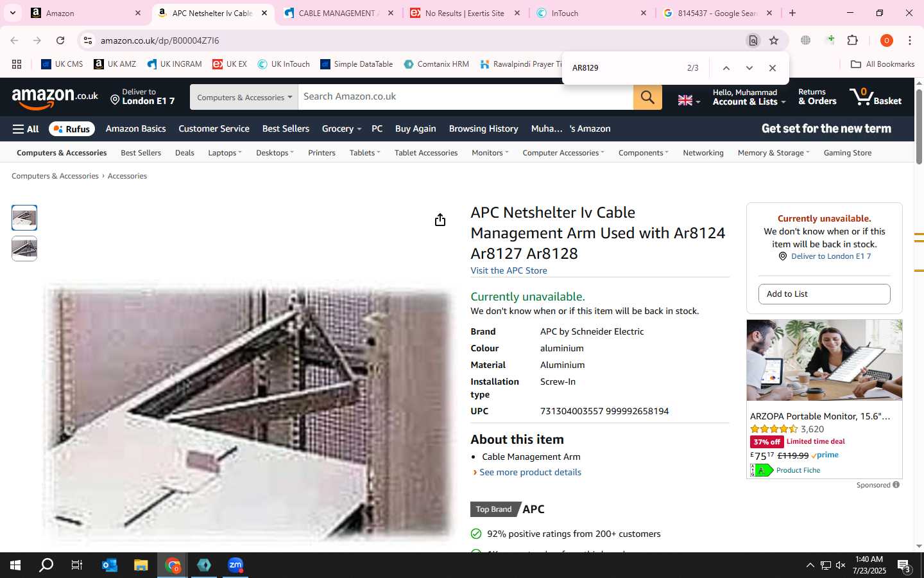The height and width of the screenshot is (578, 924).
Task: Go to previous find-in-page match
Action: 726,68
